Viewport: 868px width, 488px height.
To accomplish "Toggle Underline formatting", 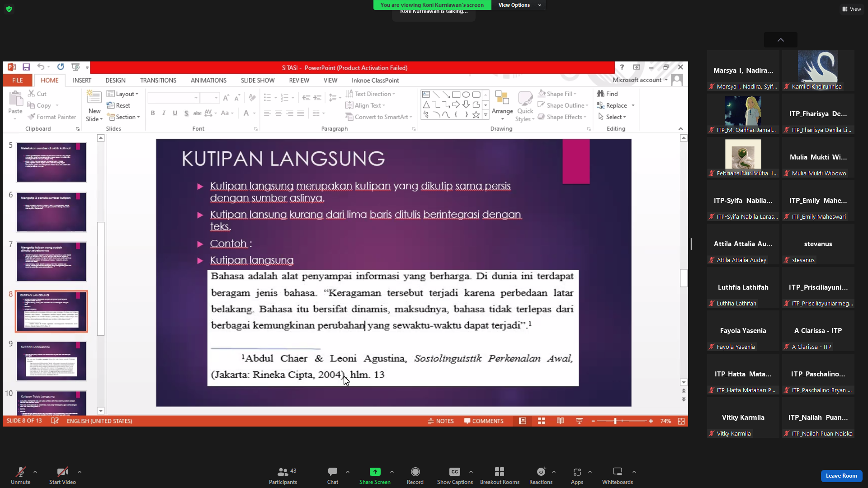I will tap(175, 113).
